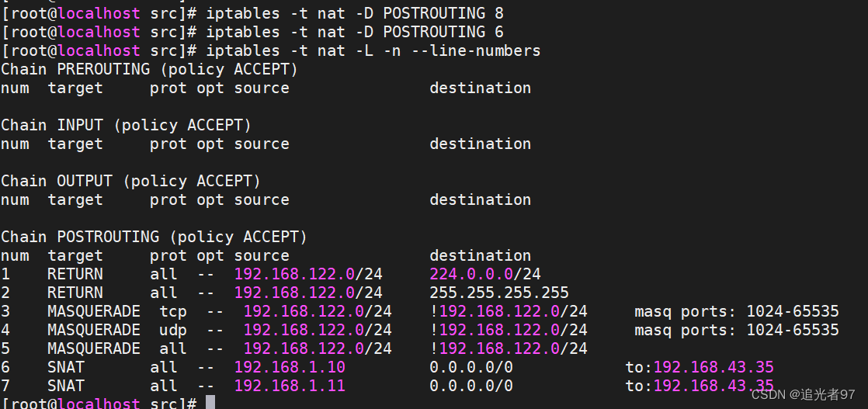Click destination 0.0.0.0/0 of rule 7
The height and width of the screenshot is (409, 868).
[471, 386]
